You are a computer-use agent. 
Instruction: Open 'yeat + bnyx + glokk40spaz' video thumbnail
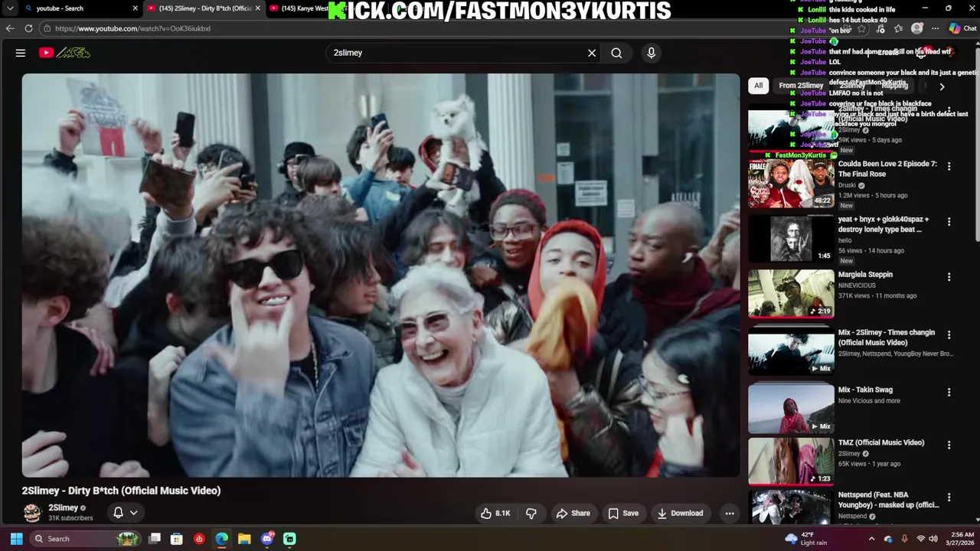point(791,239)
